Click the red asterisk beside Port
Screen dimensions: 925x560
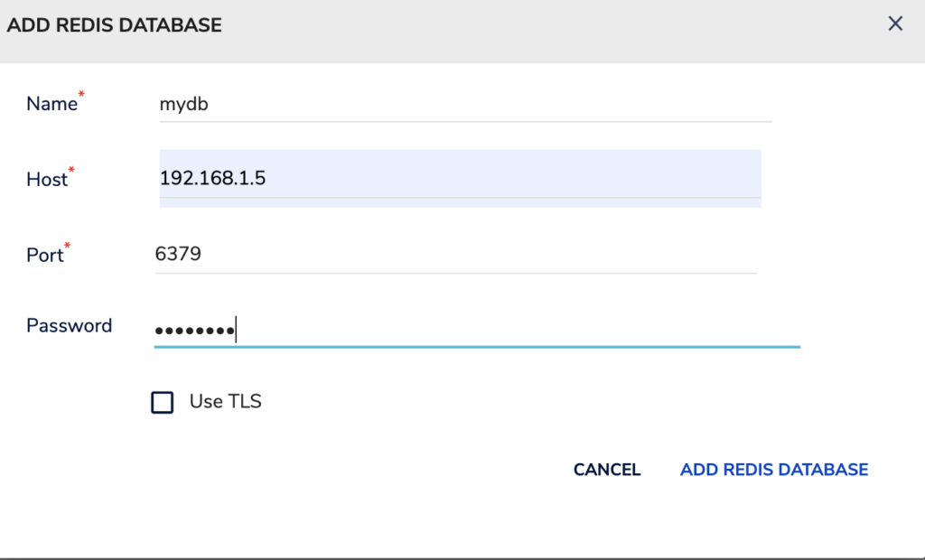(67, 245)
